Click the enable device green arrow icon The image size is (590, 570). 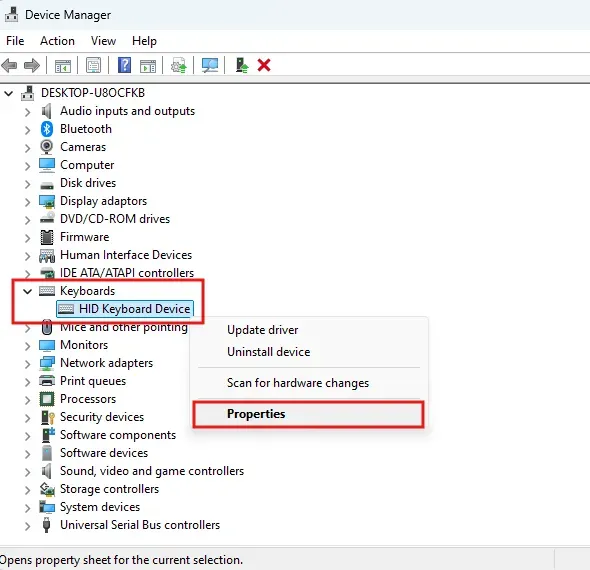pyautogui.click(x=242, y=65)
